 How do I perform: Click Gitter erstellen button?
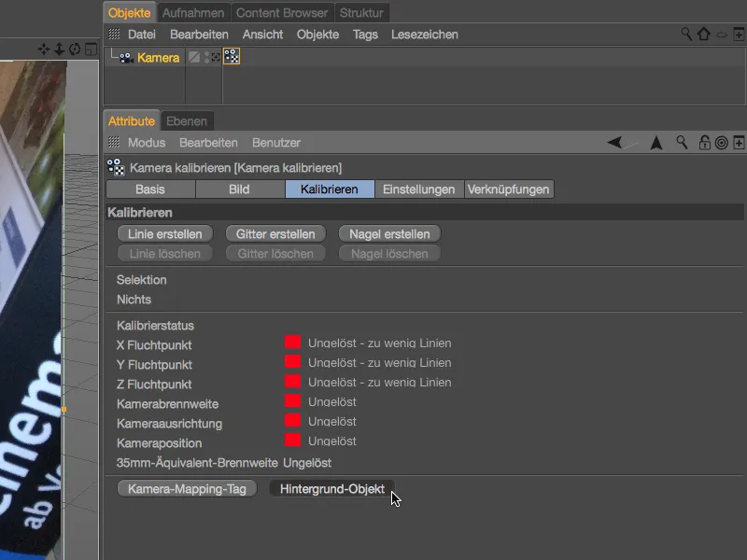(x=275, y=234)
